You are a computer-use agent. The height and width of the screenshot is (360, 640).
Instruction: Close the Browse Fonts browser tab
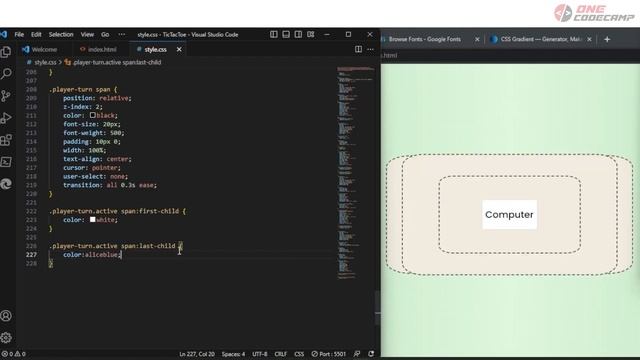tap(477, 39)
